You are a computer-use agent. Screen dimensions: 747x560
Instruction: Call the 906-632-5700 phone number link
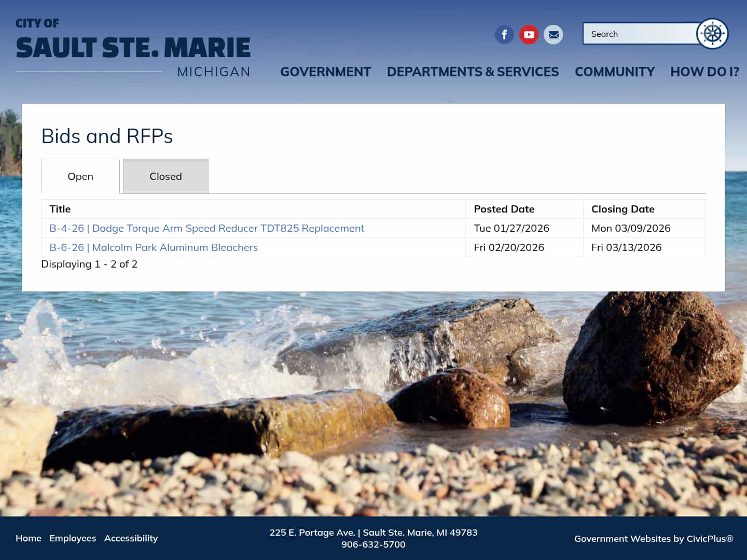[x=373, y=544]
